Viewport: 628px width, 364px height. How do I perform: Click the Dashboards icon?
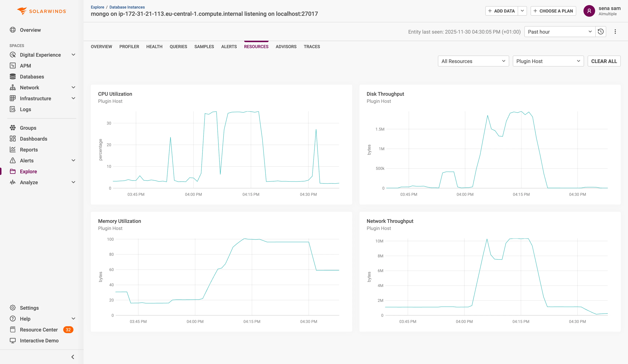(x=13, y=139)
